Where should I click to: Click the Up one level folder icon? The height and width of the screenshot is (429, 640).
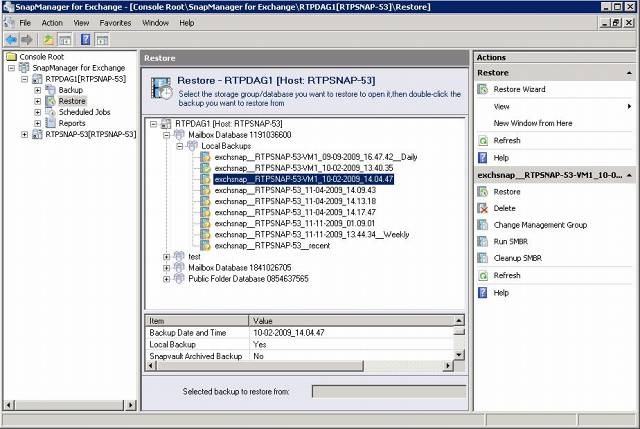click(49, 40)
